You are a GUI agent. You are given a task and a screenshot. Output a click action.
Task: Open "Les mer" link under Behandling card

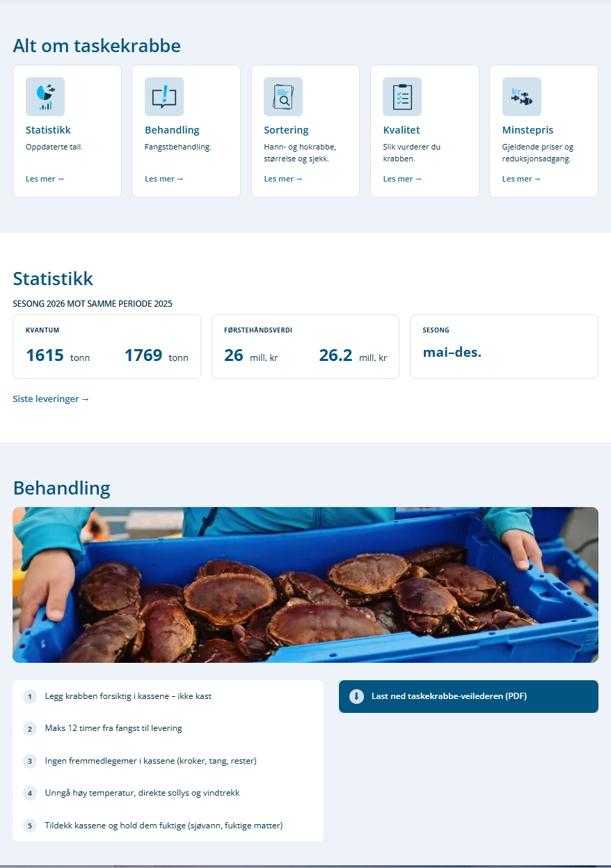(164, 179)
